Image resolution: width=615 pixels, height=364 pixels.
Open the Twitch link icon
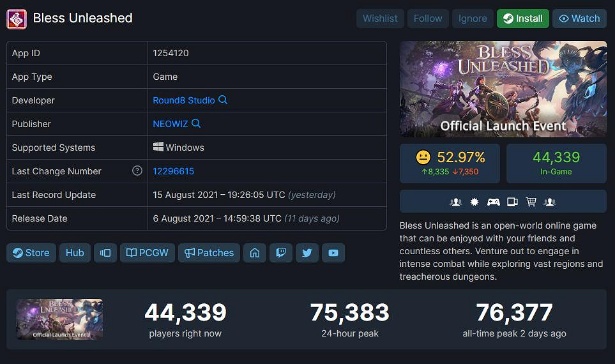coord(281,253)
